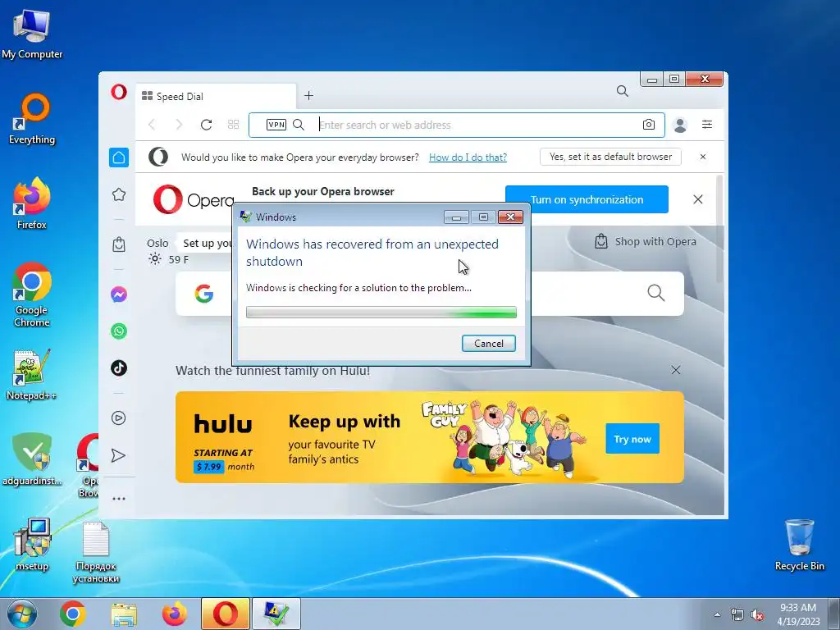Screen dimensions: 840x630
Task: Click the How do I do that? link
Action: coord(468,157)
